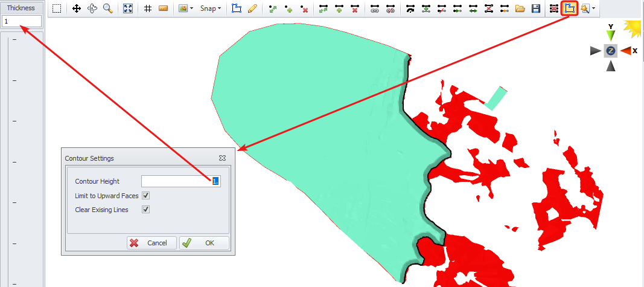This screenshot has height=287, width=644.
Task: Click the Thickness value field
Action: [x=22, y=21]
